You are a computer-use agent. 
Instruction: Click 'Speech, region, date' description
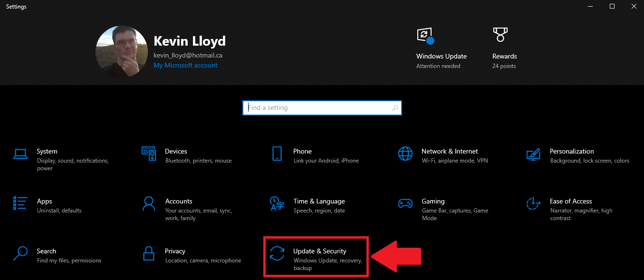click(319, 211)
